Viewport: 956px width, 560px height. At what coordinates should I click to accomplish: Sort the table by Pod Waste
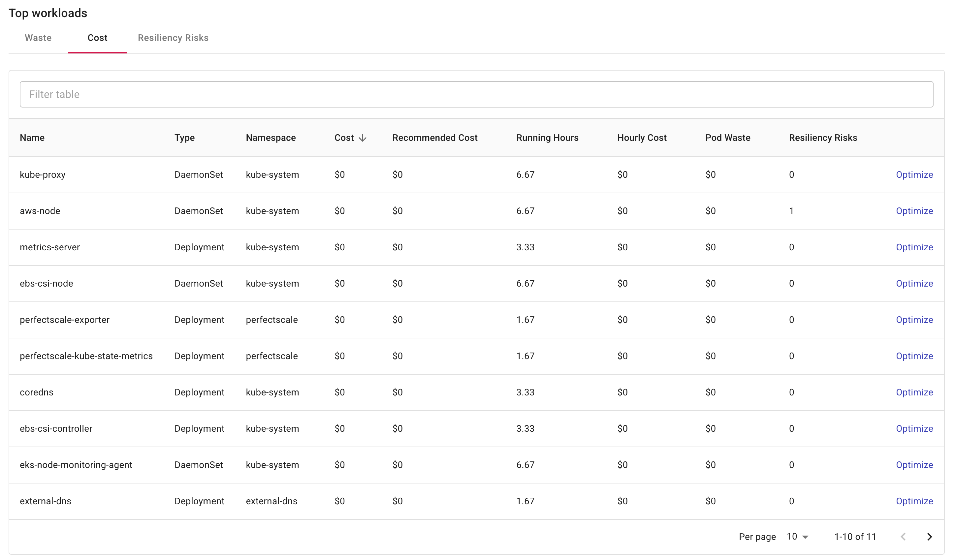[728, 138]
